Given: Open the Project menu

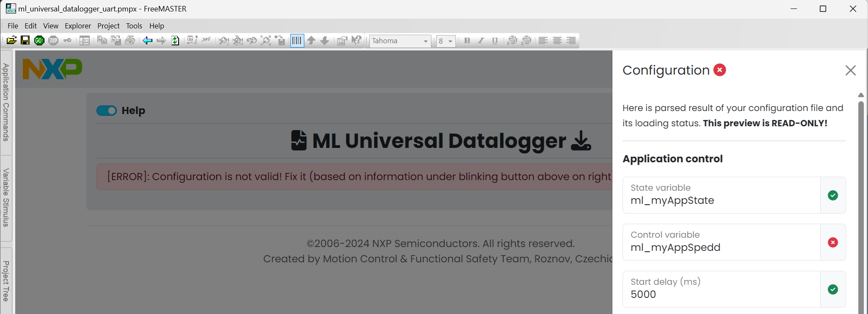Looking at the screenshot, I should [x=108, y=26].
